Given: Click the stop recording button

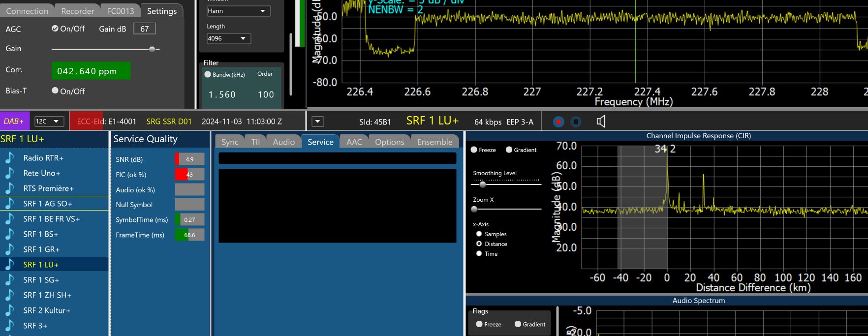Looking at the screenshot, I should 576,122.
